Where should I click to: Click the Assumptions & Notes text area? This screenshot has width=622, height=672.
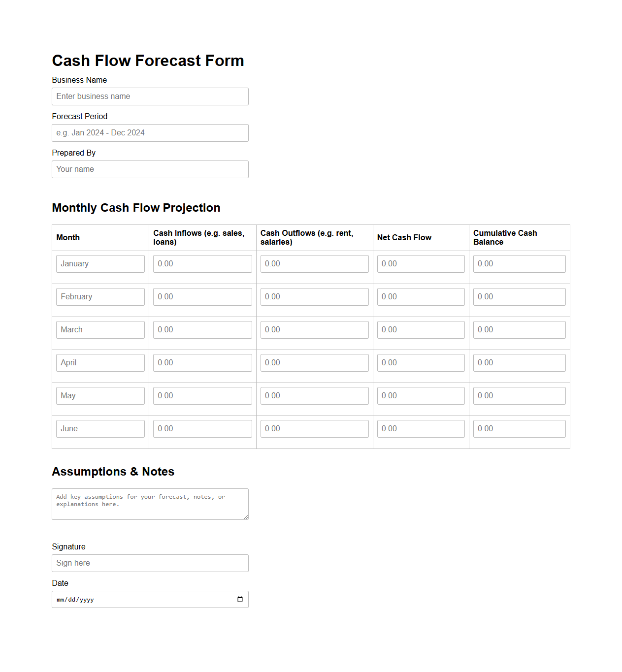[150, 504]
